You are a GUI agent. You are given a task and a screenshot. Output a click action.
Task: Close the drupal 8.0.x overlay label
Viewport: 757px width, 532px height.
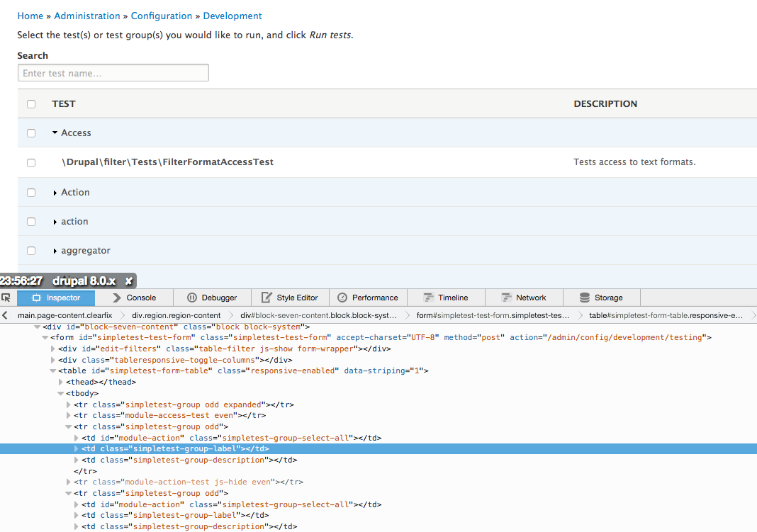(128, 281)
